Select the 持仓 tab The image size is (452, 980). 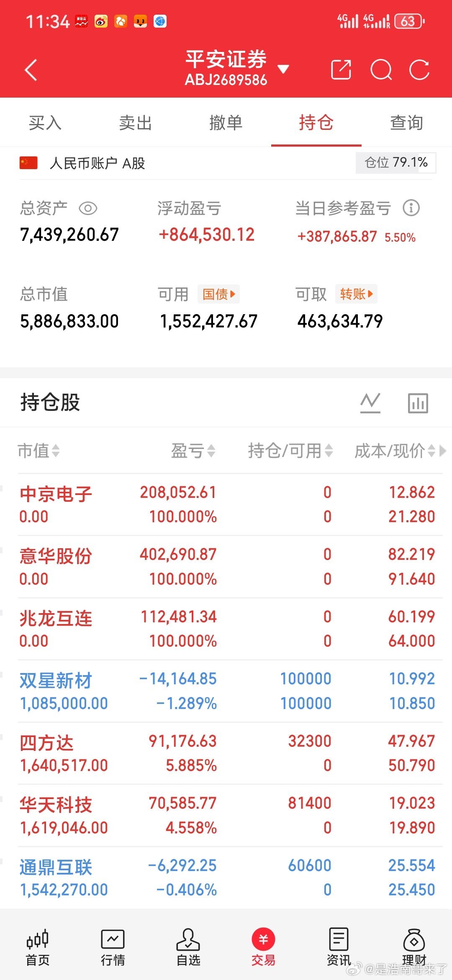[316, 123]
